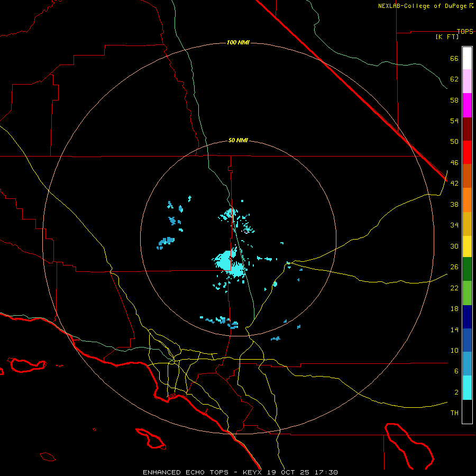476x476 pixels.
Task: Click the light green legend swatch below 26
Action: click(x=467, y=293)
